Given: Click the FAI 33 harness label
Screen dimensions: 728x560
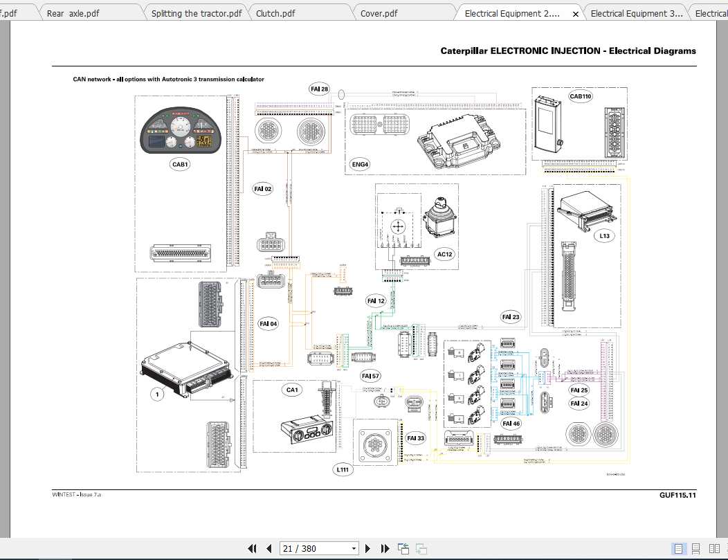Looking at the screenshot, I should [x=415, y=438].
